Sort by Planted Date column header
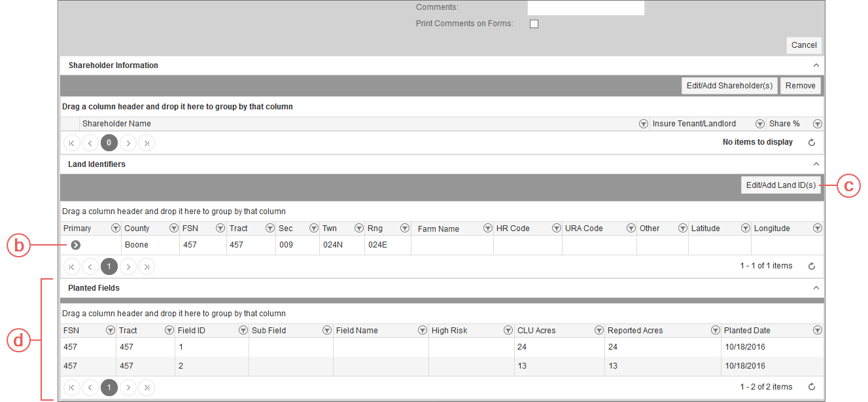 click(747, 331)
